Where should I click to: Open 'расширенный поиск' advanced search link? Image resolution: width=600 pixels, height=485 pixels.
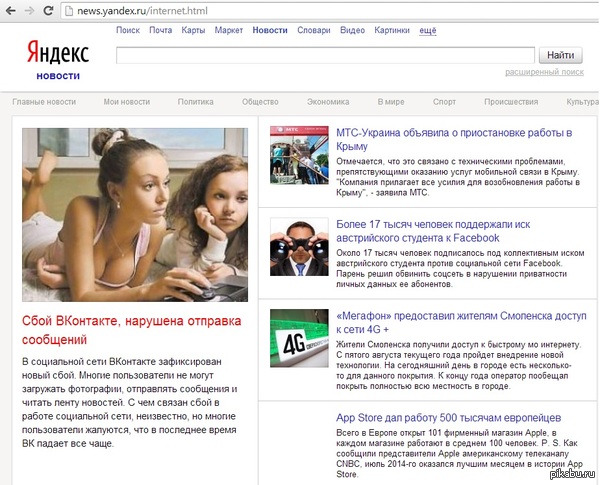coord(544,72)
